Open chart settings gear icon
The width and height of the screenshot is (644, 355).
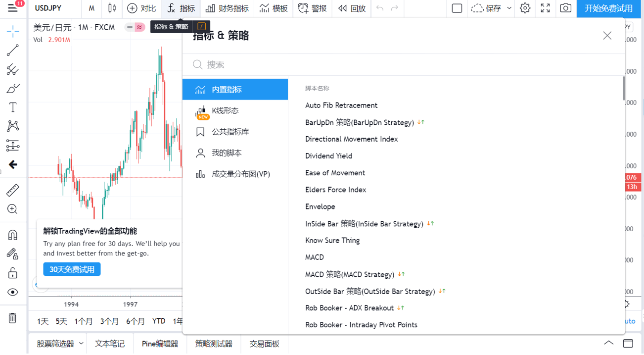tap(525, 8)
